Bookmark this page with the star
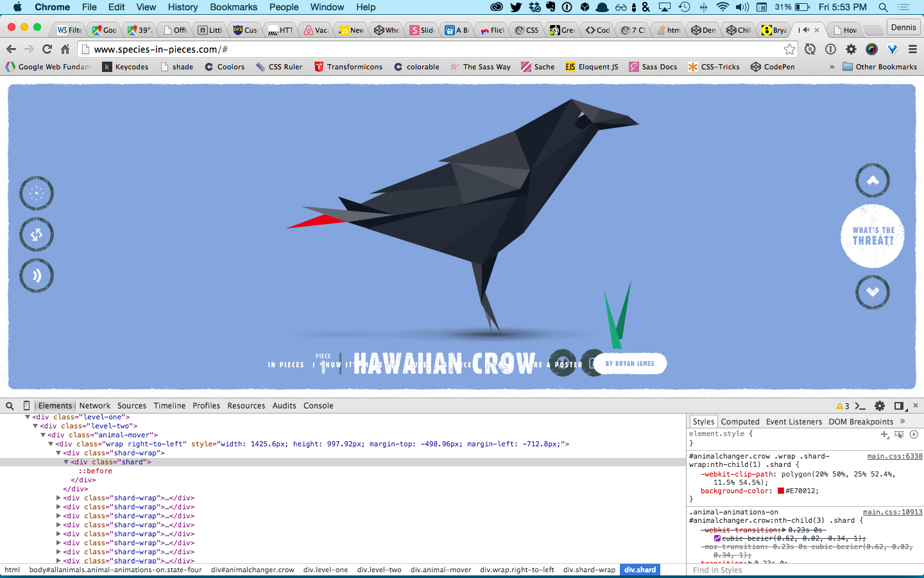The width and height of the screenshot is (924, 578). tap(789, 49)
